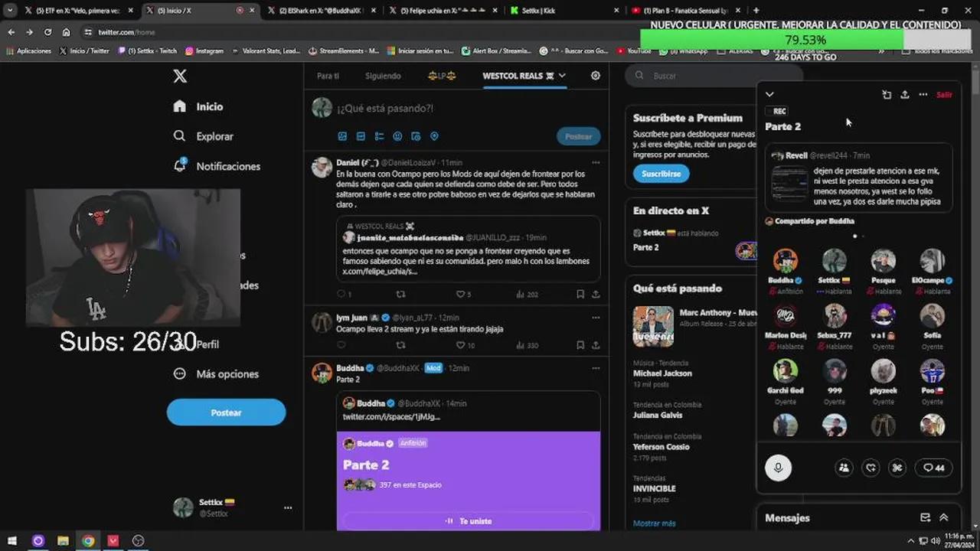The image size is (980, 551).
Task: Open the Yeferson Cossio trend
Action: click(x=661, y=447)
